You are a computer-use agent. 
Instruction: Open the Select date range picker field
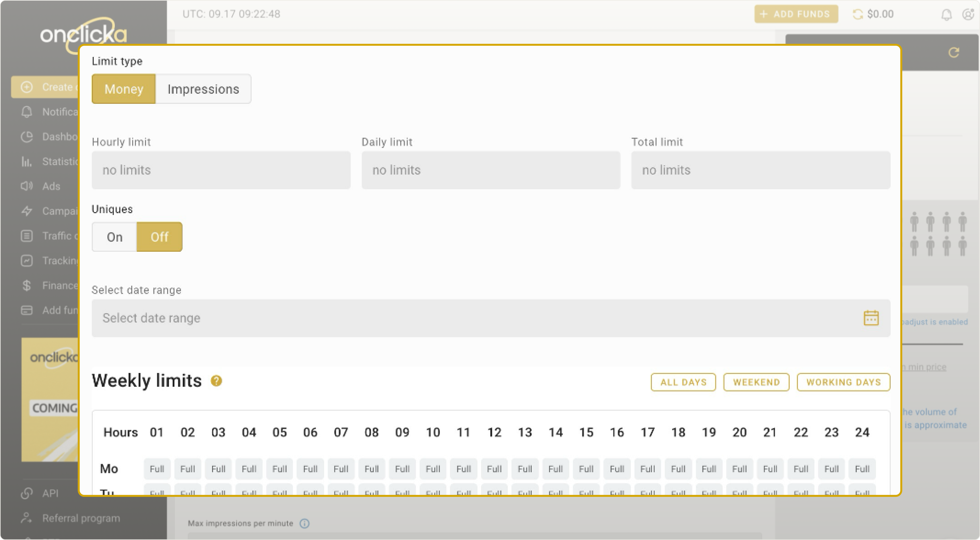475,318
